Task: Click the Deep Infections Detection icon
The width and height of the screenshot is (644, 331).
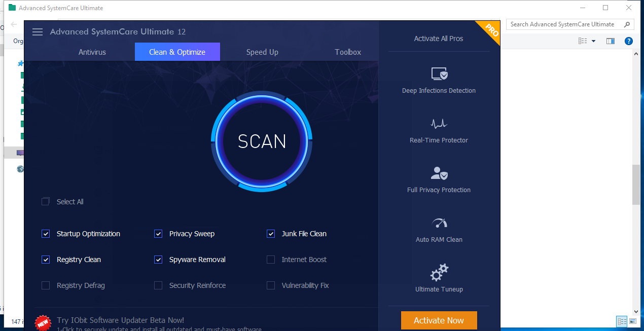Action: click(439, 74)
